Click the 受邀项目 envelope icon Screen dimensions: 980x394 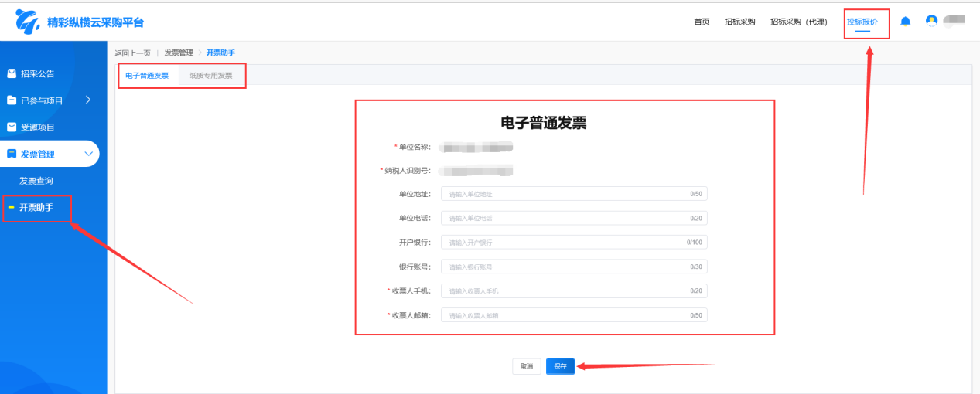(12, 127)
